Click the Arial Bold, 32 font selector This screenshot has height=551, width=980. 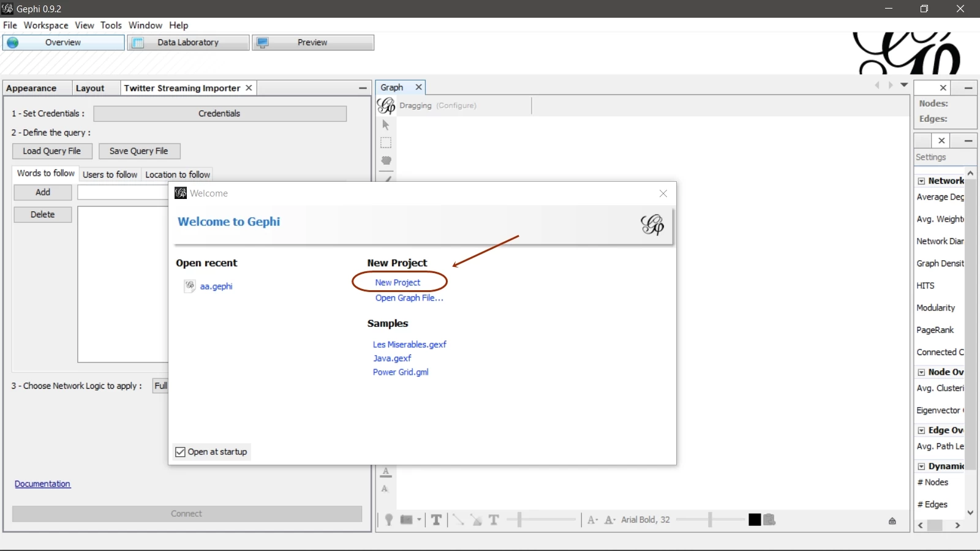(646, 520)
